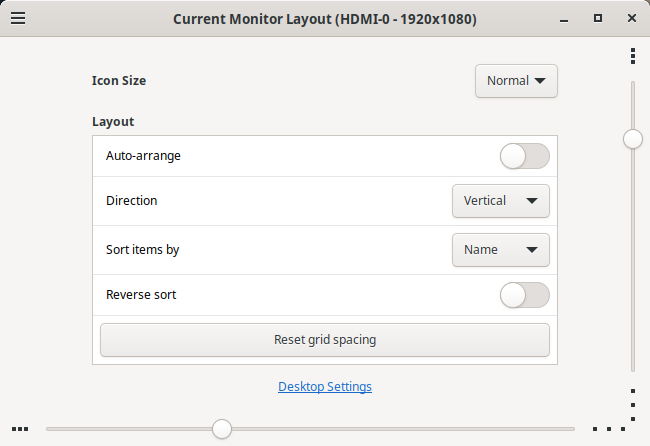Click the compact horizontal spacing dots icon
The height and width of the screenshot is (446, 650).
pyautogui.click(x=20, y=429)
